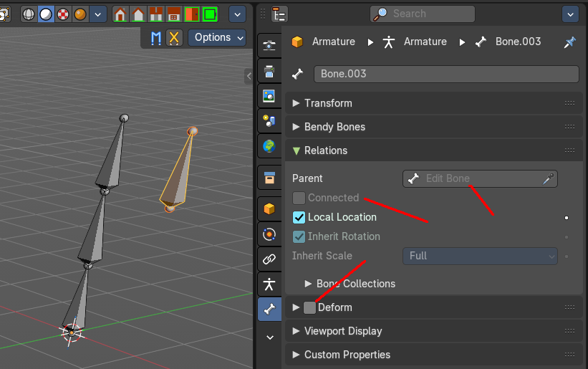This screenshot has height=369, width=588.
Task: Enable the Deform checkbox
Action: [x=309, y=307]
